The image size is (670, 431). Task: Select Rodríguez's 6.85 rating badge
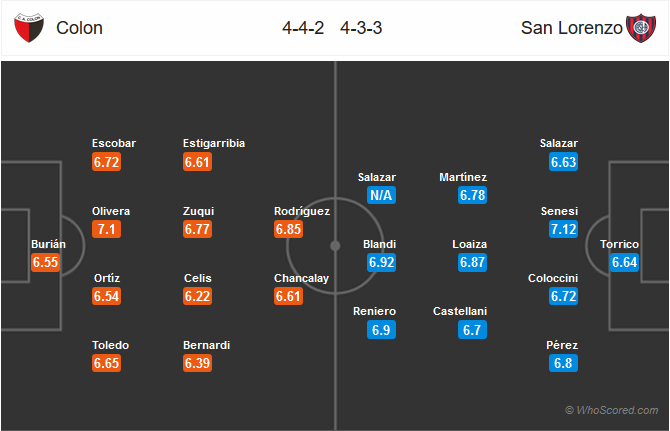pos(288,229)
